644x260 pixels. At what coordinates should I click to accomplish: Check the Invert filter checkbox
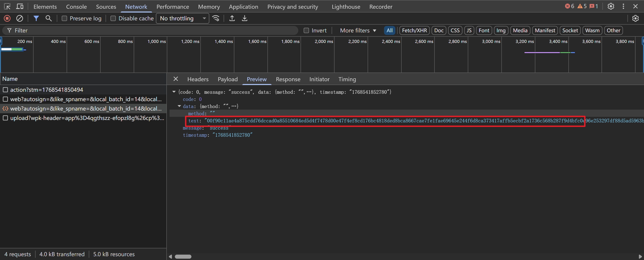[306, 30]
